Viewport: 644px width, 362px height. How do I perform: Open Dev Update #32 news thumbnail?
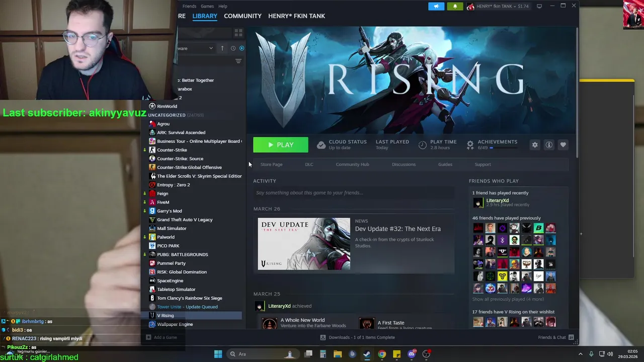coord(304,244)
